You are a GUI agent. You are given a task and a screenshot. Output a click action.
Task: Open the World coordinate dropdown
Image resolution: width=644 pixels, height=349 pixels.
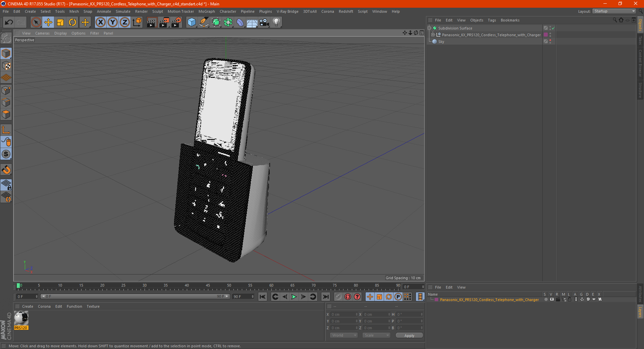point(344,335)
